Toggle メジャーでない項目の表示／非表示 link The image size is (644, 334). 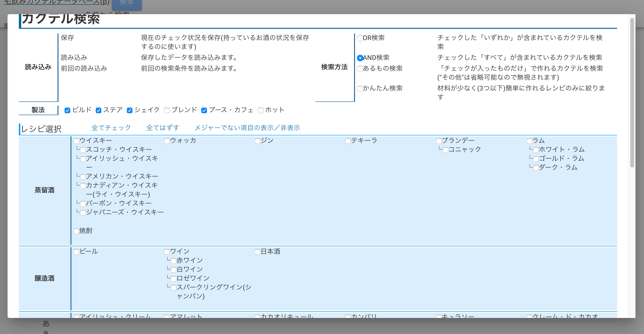coord(247,128)
